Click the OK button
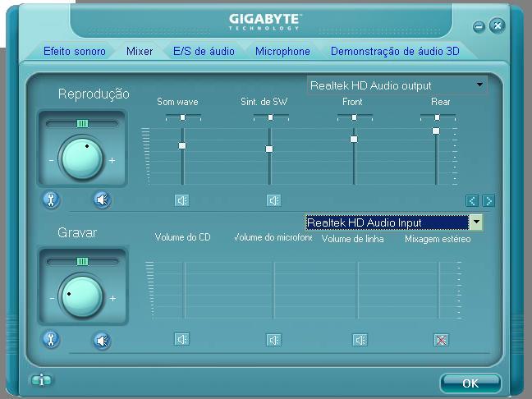The width and height of the screenshot is (532, 399). [470, 383]
